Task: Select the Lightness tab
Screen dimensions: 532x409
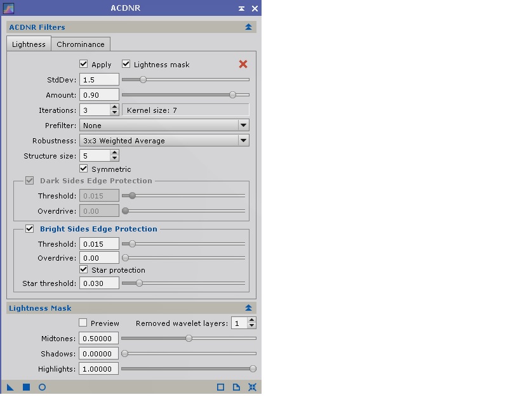Action: tap(29, 44)
